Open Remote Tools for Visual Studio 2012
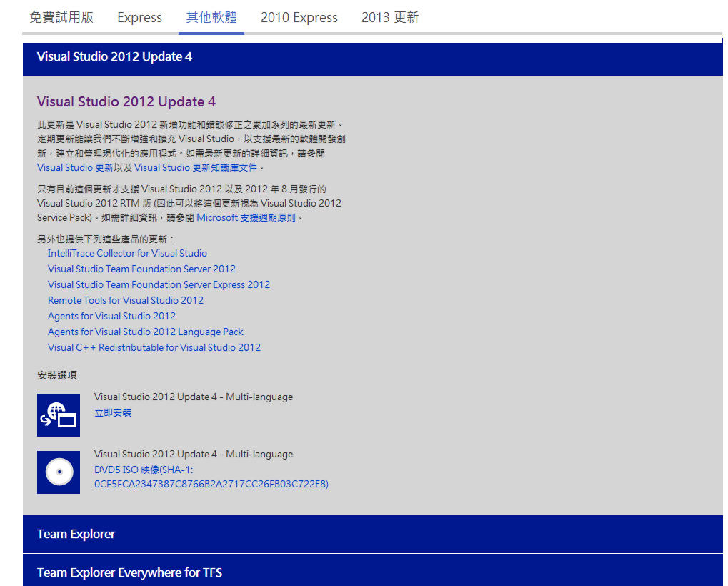This screenshot has width=728, height=586. tap(125, 301)
